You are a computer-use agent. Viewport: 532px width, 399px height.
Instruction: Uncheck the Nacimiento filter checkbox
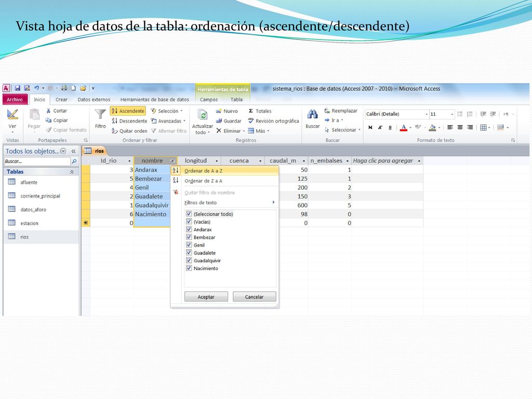pyautogui.click(x=189, y=269)
